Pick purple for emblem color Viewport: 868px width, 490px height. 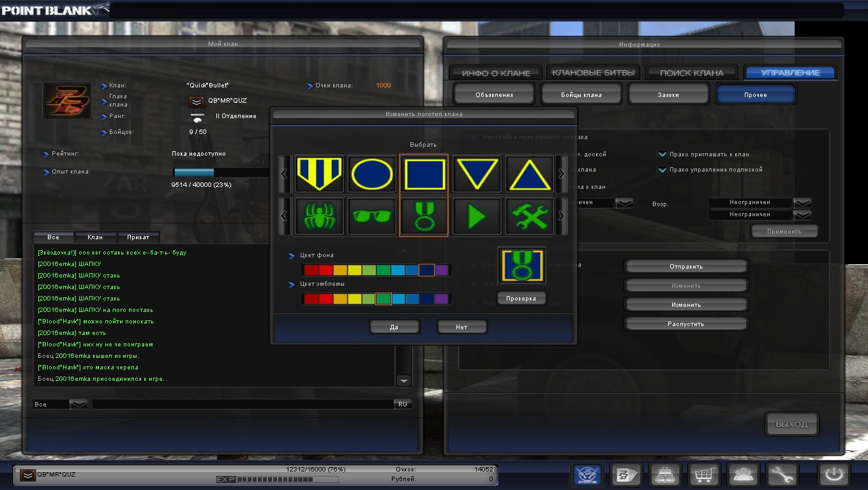(x=442, y=299)
